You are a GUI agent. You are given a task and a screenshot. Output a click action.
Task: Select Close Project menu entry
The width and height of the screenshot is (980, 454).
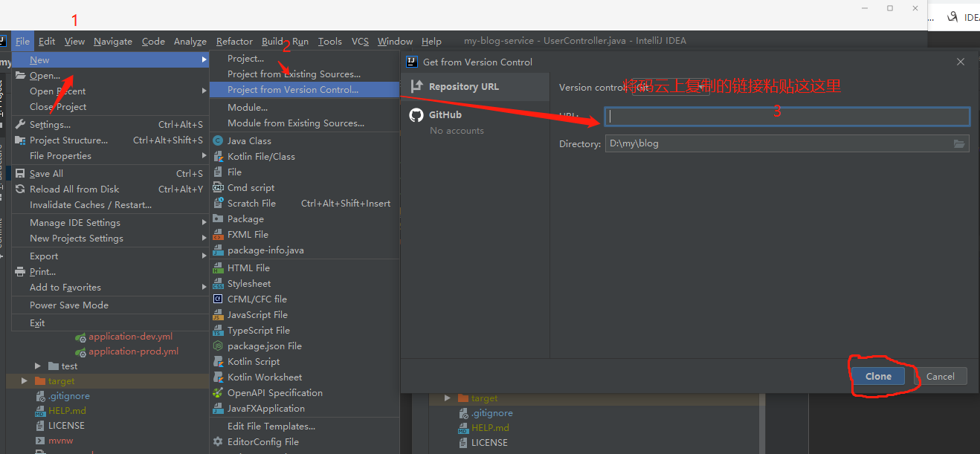[110, 107]
